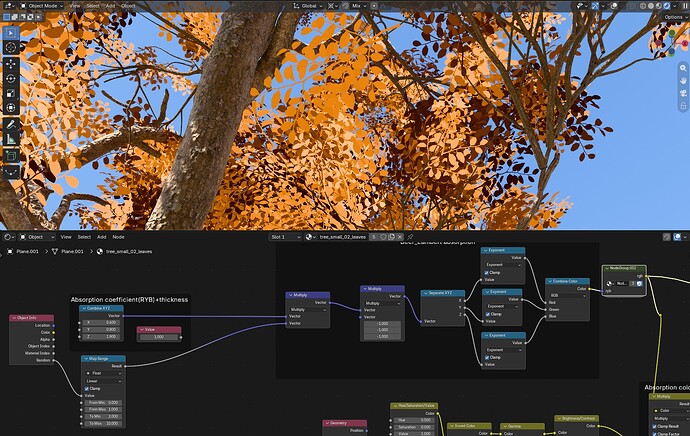This screenshot has height=436, width=690.
Task: Enable rendered viewport shading
Action: [667, 6]
